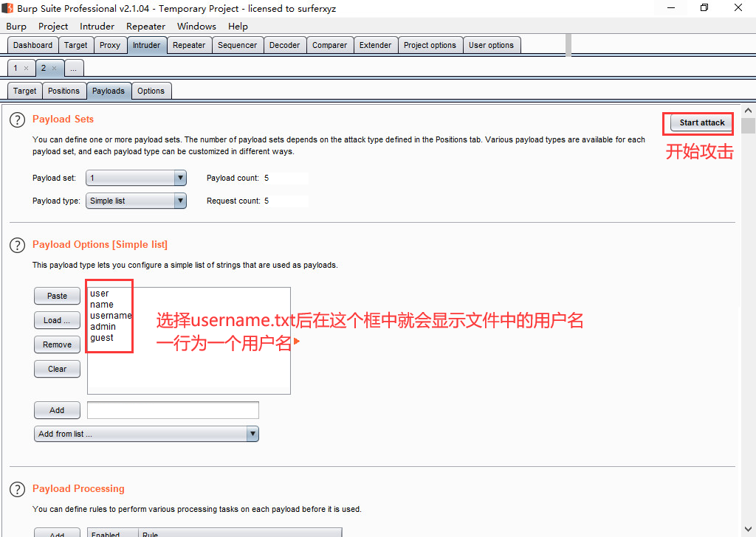Open the Payload set dropdown

coord(136,179)
